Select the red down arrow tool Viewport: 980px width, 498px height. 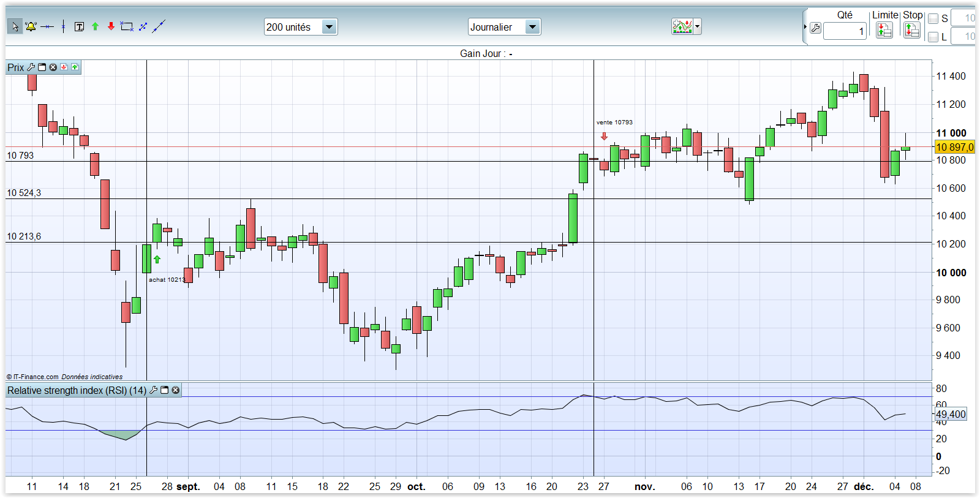click(x=111, y=26)
